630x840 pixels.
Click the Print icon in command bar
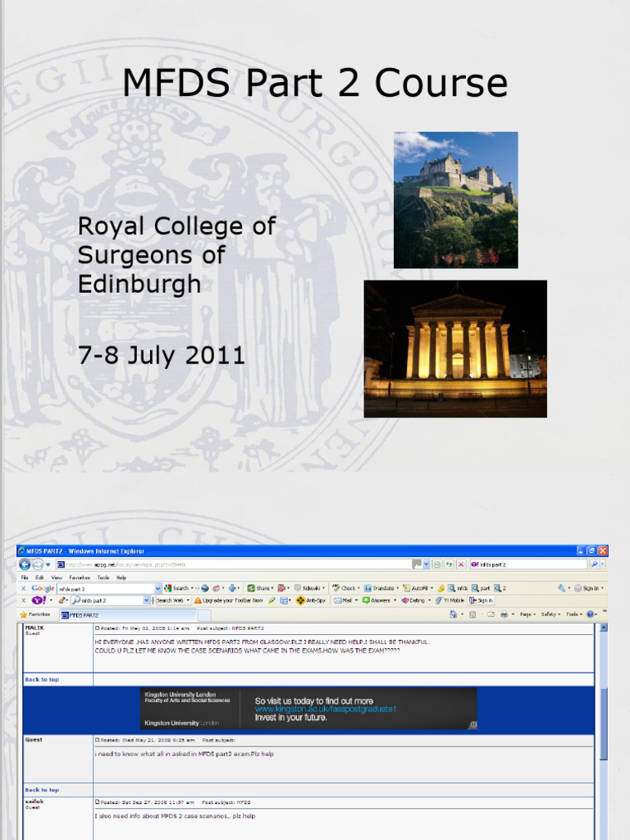(x=504, y=614)
